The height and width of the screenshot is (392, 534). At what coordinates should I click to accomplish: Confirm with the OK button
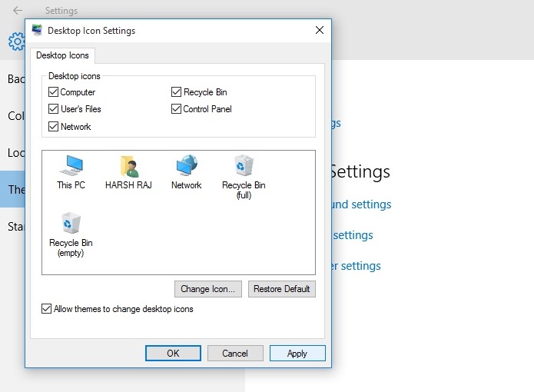coord(173,354)
